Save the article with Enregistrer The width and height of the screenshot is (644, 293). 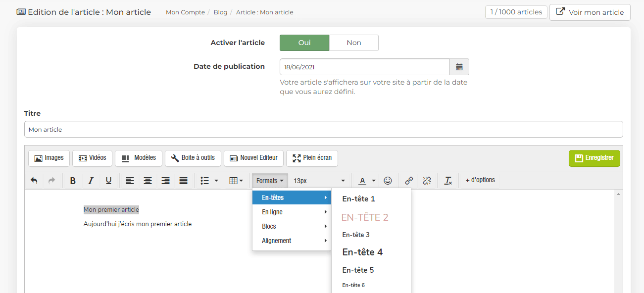click(594, 158)
